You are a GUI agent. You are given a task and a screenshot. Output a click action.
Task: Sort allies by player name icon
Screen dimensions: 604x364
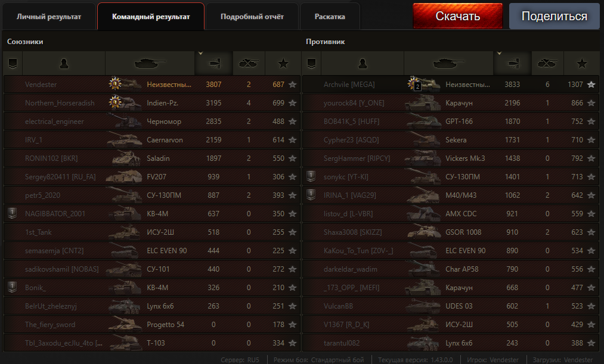coord(64,64)
